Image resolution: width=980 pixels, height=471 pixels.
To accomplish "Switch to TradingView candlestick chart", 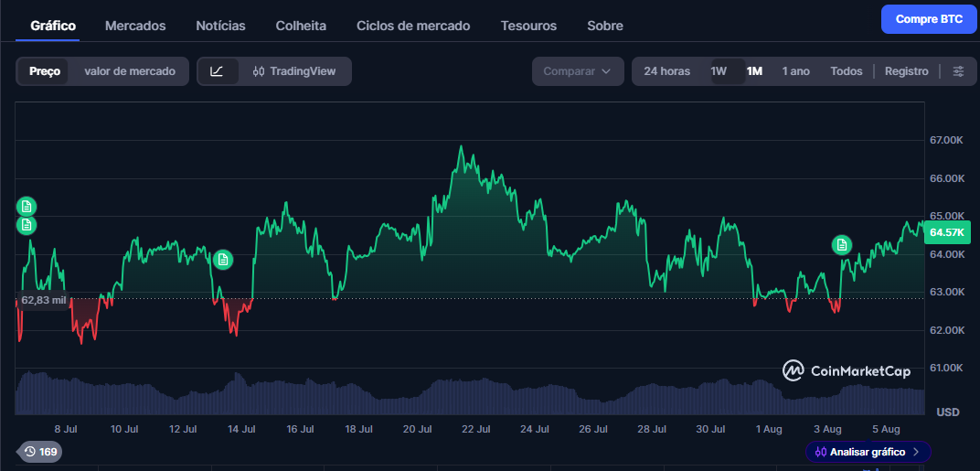I will pos(294,71).
